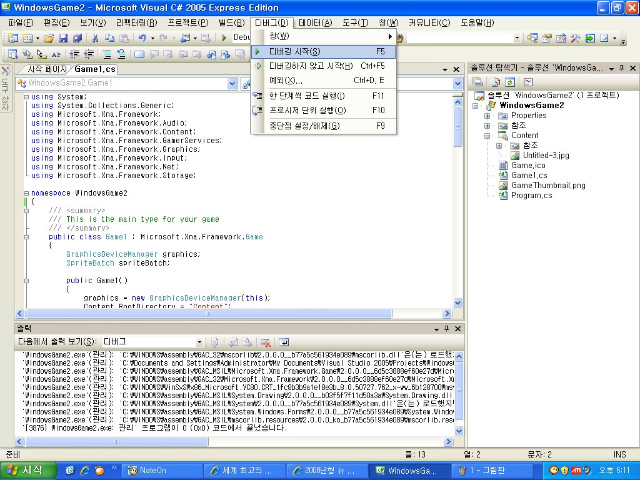Screen dimensions: 640x480
Task: Click the green Start Debugging toolbar arrow
Action: click(224, 38)
